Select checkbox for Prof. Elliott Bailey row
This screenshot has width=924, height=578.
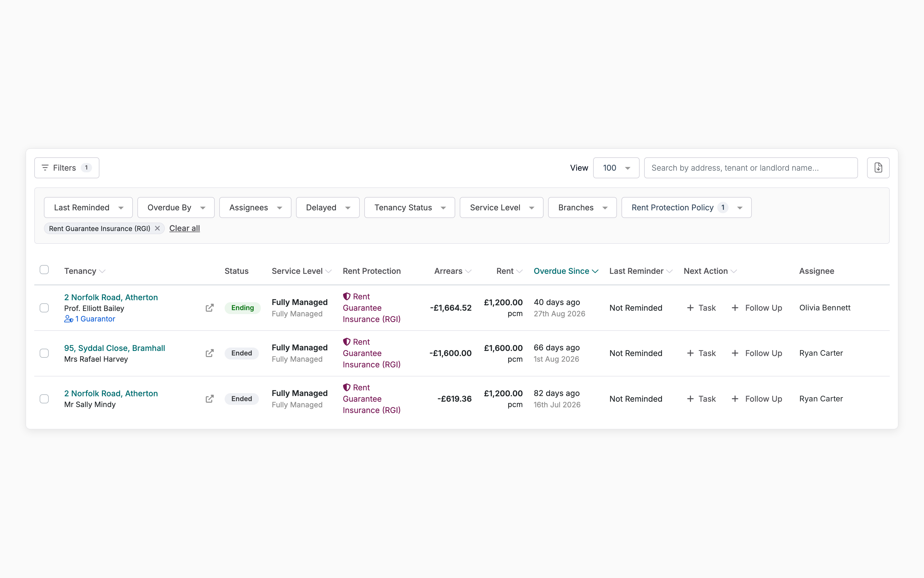coord(44,308)
